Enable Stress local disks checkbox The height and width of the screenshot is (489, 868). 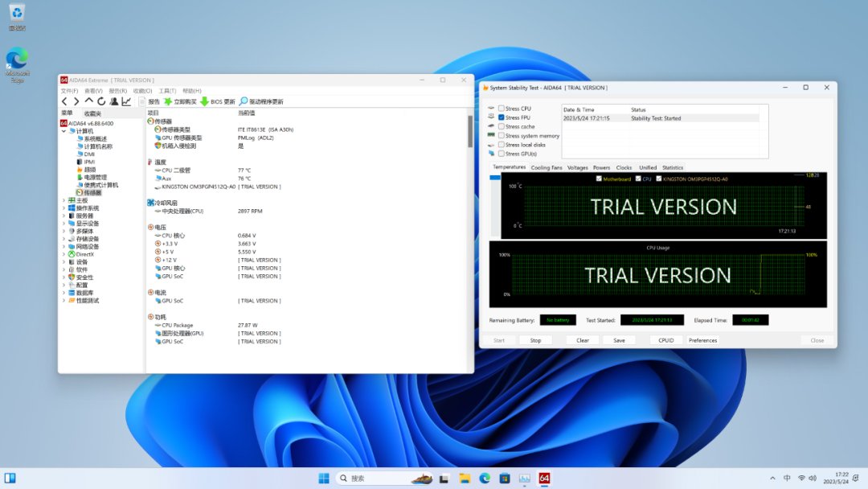[501, 145]
